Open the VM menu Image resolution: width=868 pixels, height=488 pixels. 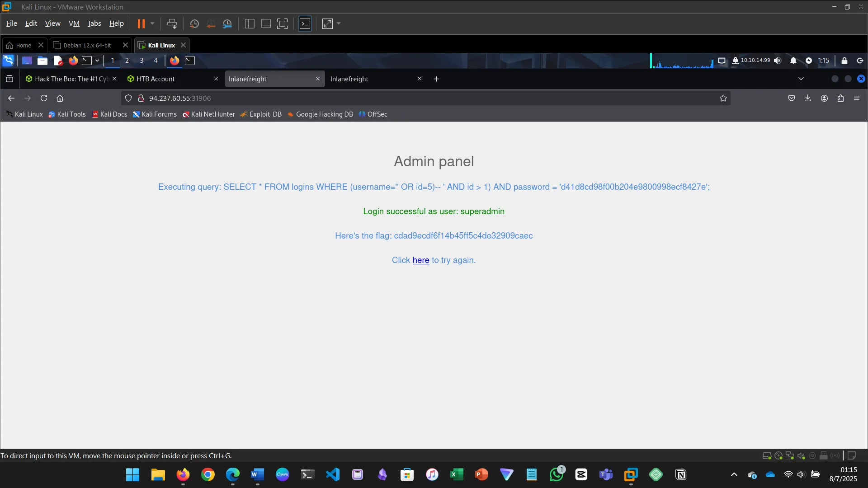point(74,23)
